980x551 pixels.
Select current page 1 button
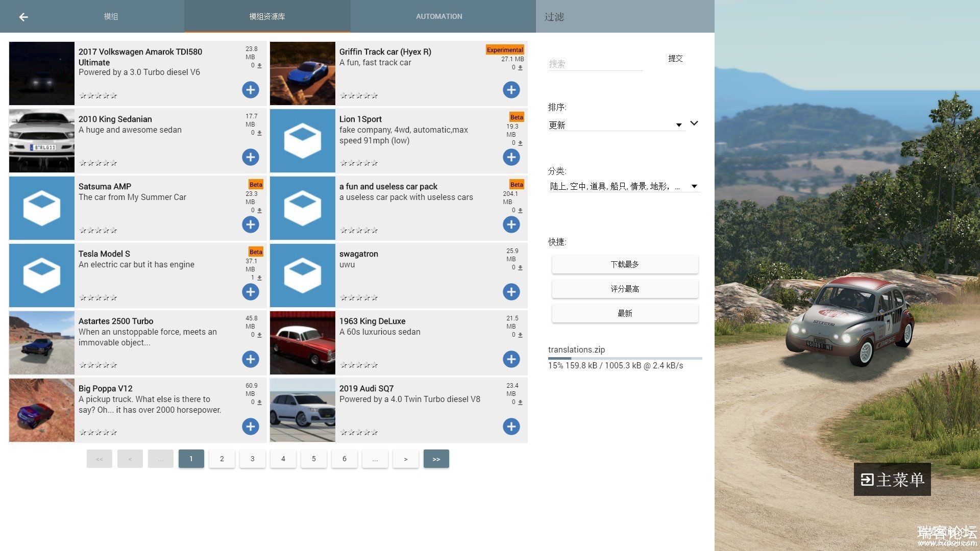[191, 459]
